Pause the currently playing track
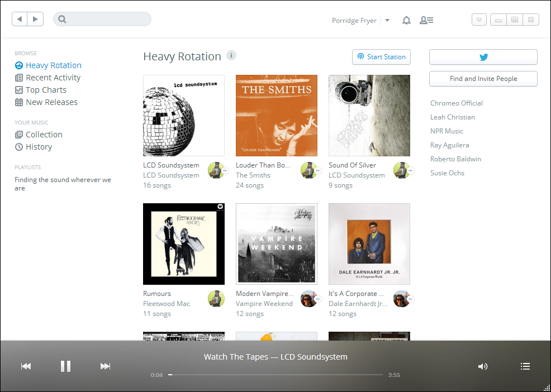 [x=65, y=366]
